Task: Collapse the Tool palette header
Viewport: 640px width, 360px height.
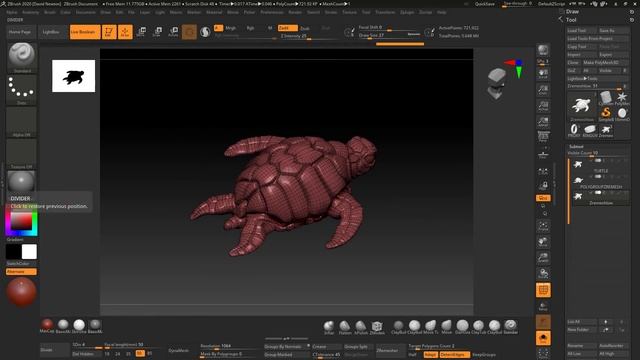Action: point(571,20)
